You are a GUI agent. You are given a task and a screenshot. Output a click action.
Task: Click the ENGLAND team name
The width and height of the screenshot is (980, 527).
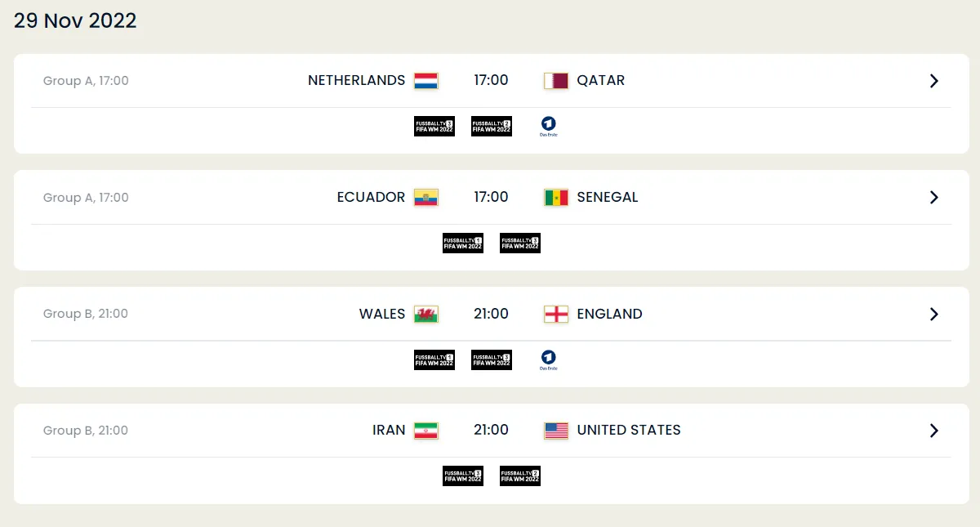[x=609, y=314]
